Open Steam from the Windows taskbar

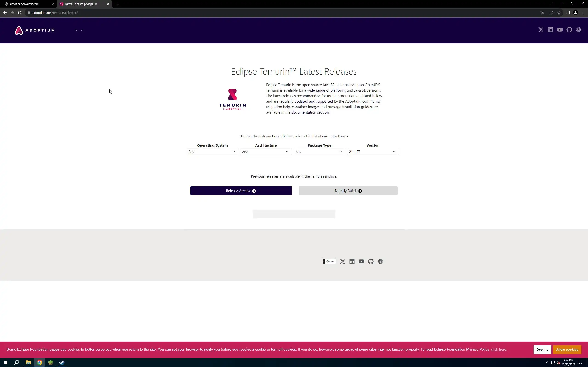[62, 363]
